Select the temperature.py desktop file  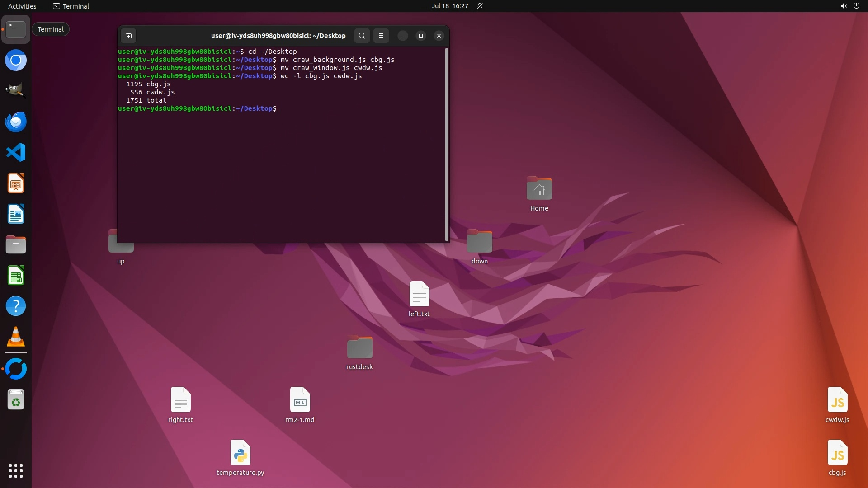click(x=240, y=454)
